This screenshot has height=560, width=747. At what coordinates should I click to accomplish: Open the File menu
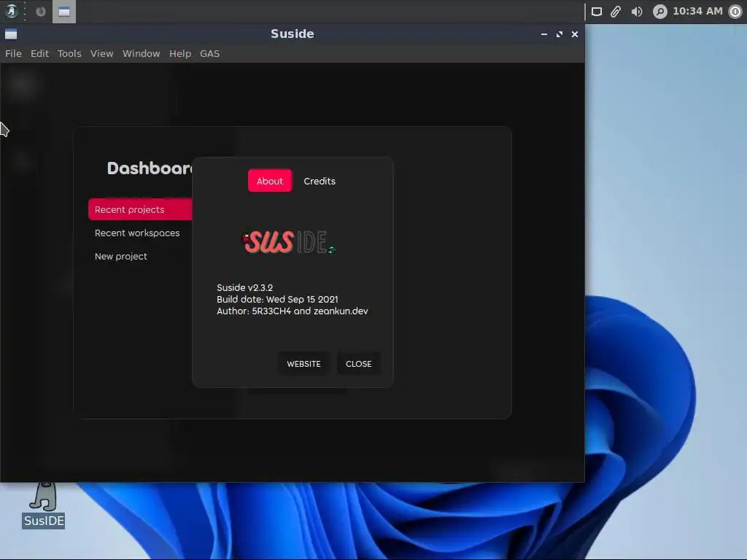(13, 53)
